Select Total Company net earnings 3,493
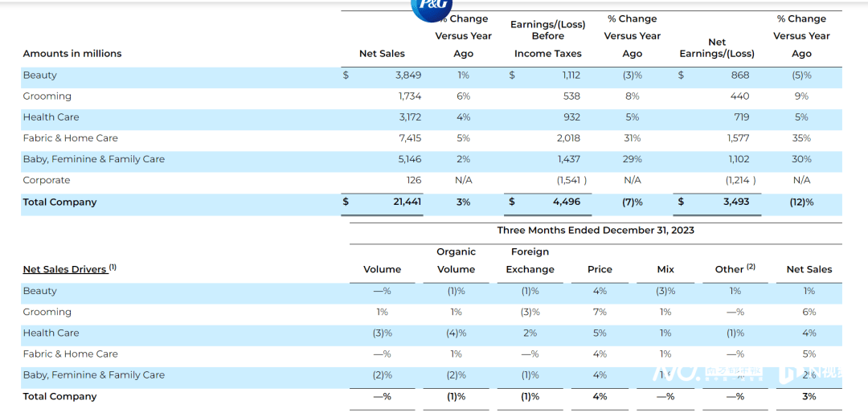868x413 pixels. tap(735, 202)
